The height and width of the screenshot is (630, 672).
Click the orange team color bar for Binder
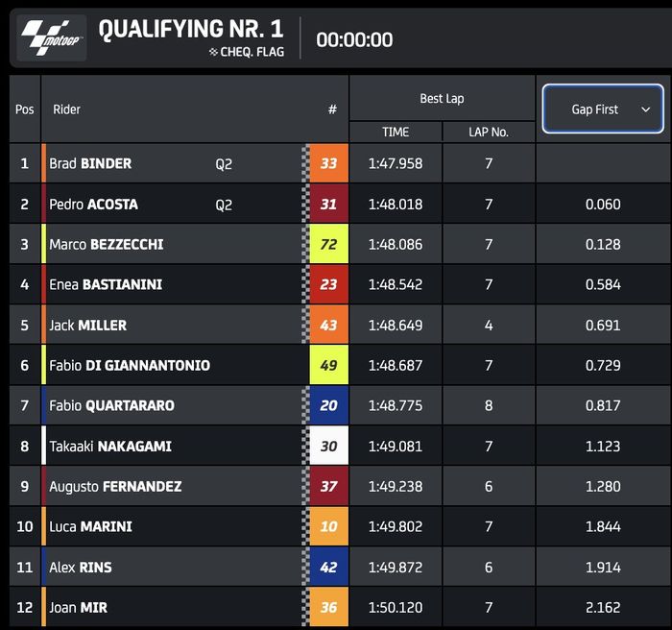click(x=44, y=164)
